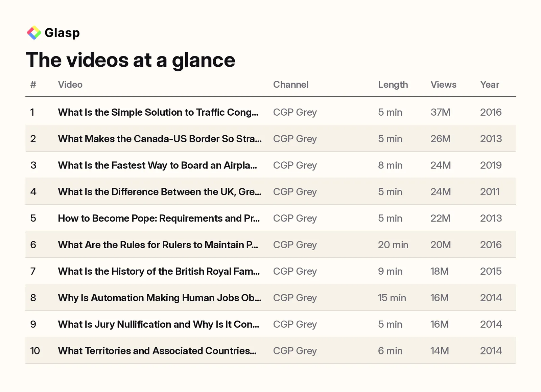Select 24M views in the Airplane boarding row
Image resolution: width=541 pixels, height=392 pixels.
pyautogui.click(x=441, y=165)
